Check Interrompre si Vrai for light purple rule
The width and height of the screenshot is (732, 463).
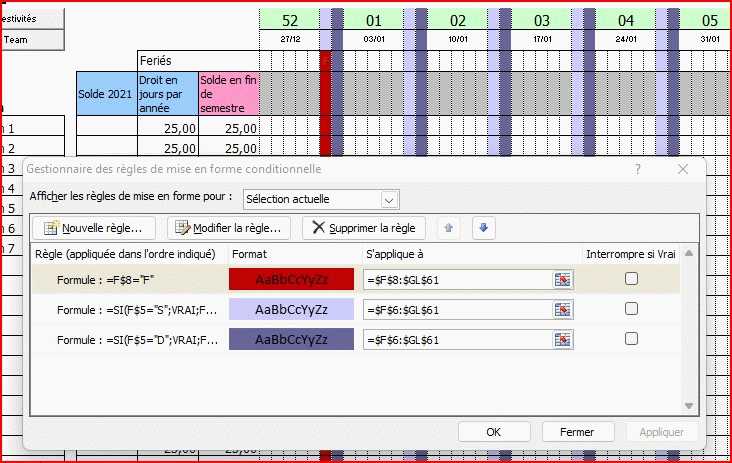pyautogui.click(x=631, y=310)
